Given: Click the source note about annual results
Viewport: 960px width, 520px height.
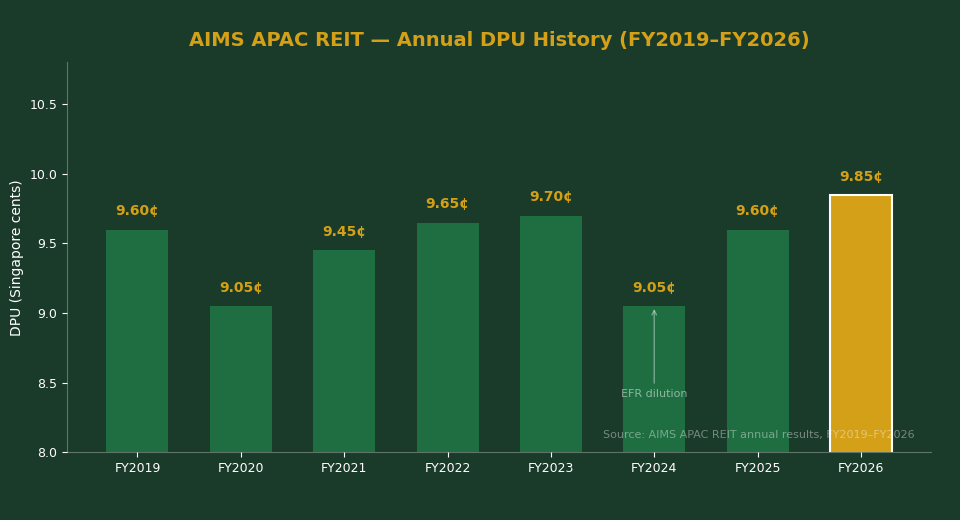Looking at the screenshot, I should [759, 435].
